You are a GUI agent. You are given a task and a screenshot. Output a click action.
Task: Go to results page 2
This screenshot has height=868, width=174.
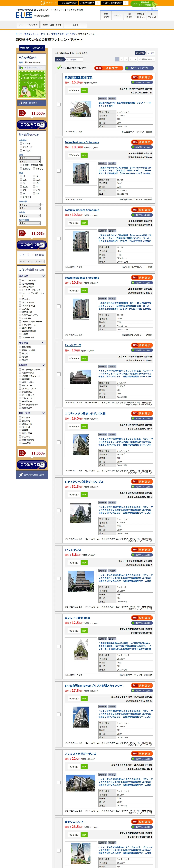point(122,59)
